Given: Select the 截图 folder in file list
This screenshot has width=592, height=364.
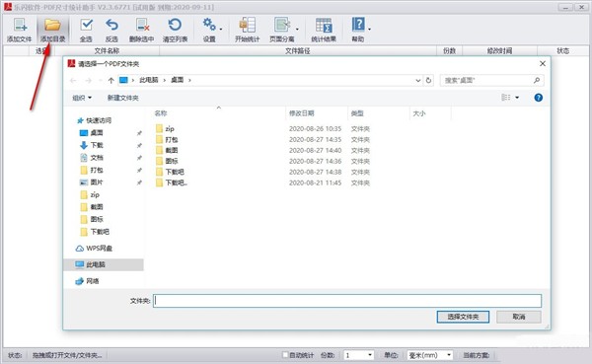Looking at the screenshot, I should pyautogui.click(x=172, y=150).
